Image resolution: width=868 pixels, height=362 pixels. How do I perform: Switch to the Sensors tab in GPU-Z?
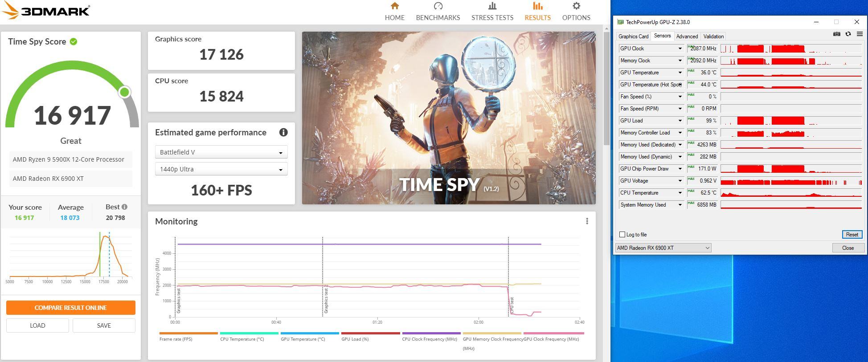[x=662, y=36]
